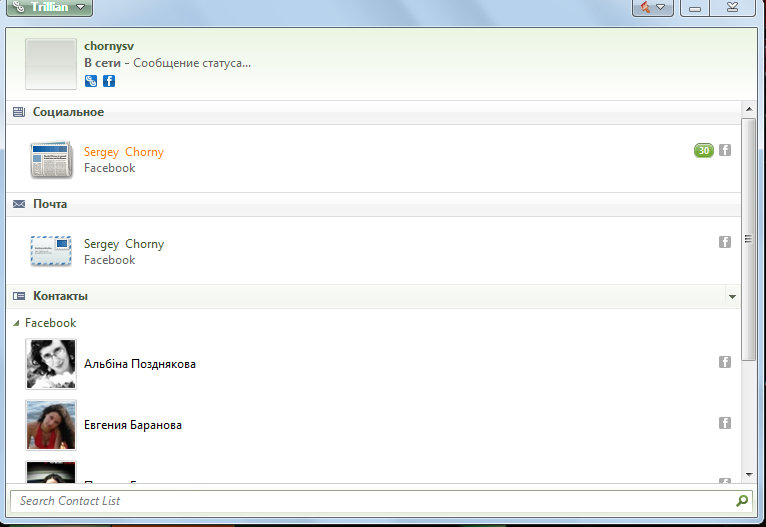Open the notification speaker dropdown in title bar

653,8
